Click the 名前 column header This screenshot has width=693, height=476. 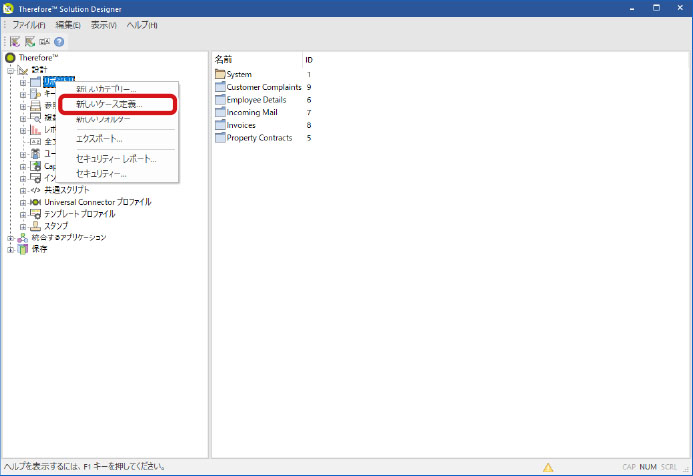tap(224, 60)
